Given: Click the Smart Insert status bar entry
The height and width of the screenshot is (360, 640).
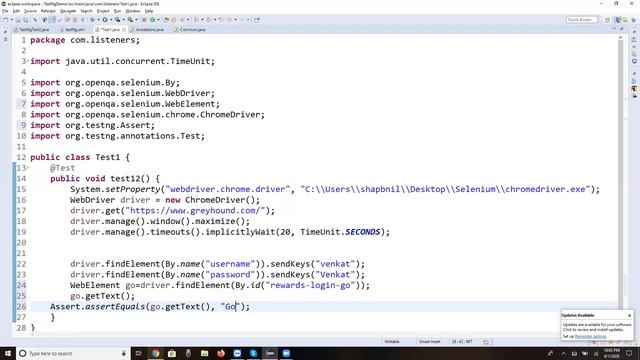Looking at the screenshot, I should pos(429,342).
